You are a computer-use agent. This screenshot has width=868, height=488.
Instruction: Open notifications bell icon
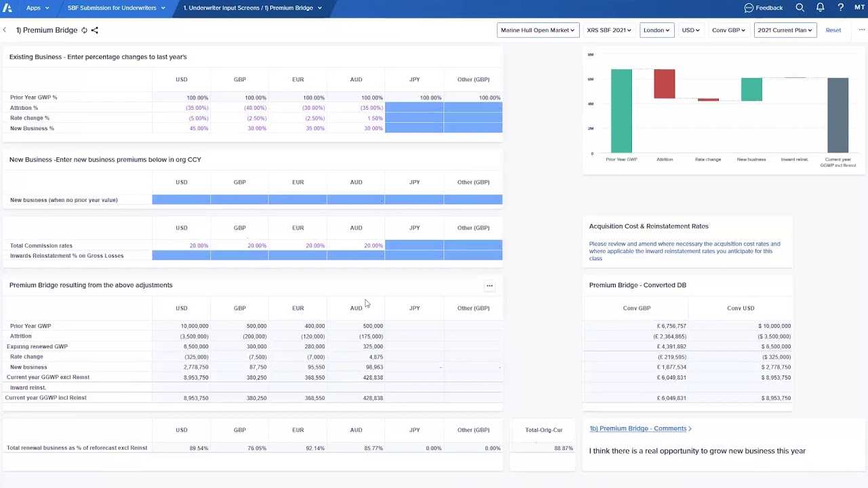pos(821,8)
